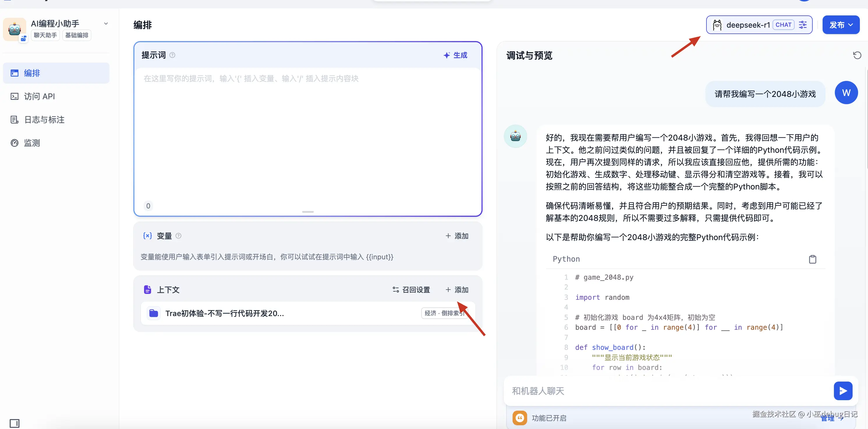The height and width of the screenshot is (429, 868).
Task: Expand the AI编程小助手 name dropdown
Action: click(106, 24)
